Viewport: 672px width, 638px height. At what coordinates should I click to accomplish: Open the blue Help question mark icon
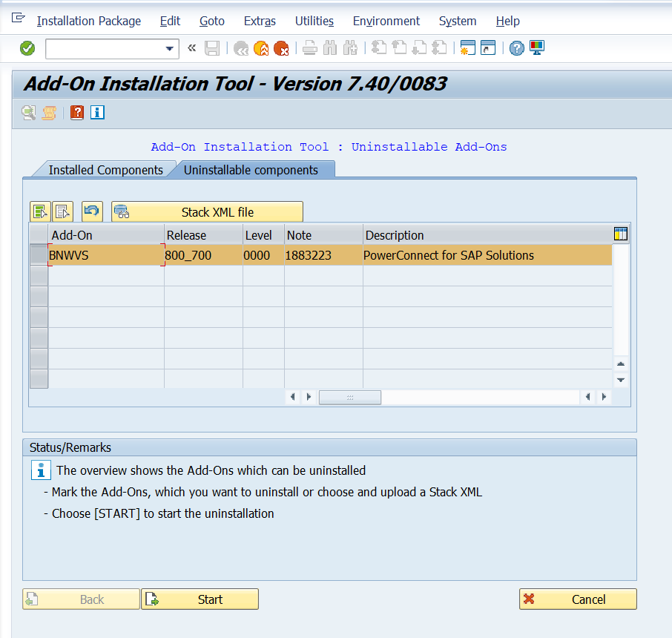coord(517,49)
